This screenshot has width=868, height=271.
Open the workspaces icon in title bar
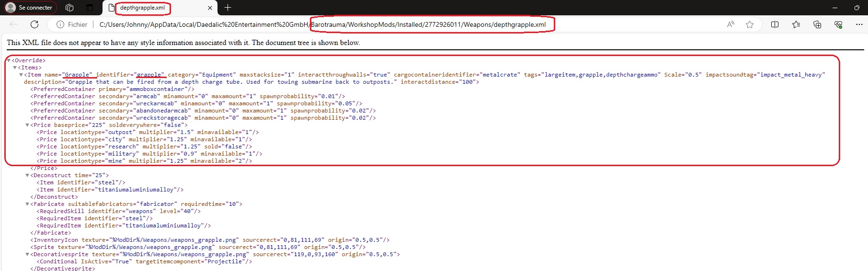pos(69,8)
